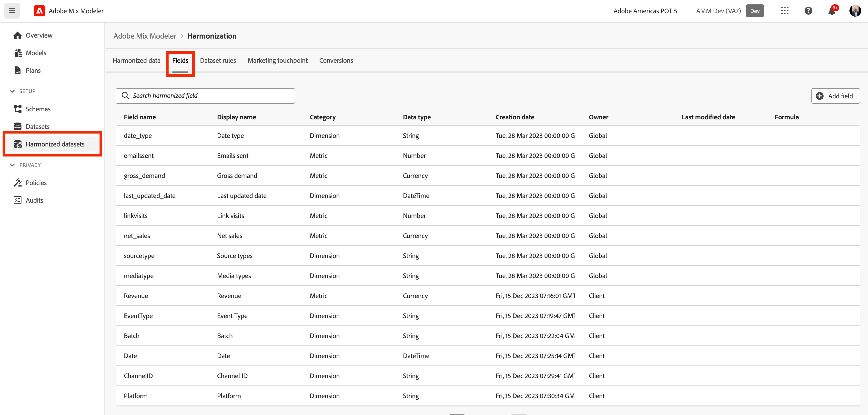Switch to the Harmonized data tab
The image size is (868, 415).
(x=136, y=61)
